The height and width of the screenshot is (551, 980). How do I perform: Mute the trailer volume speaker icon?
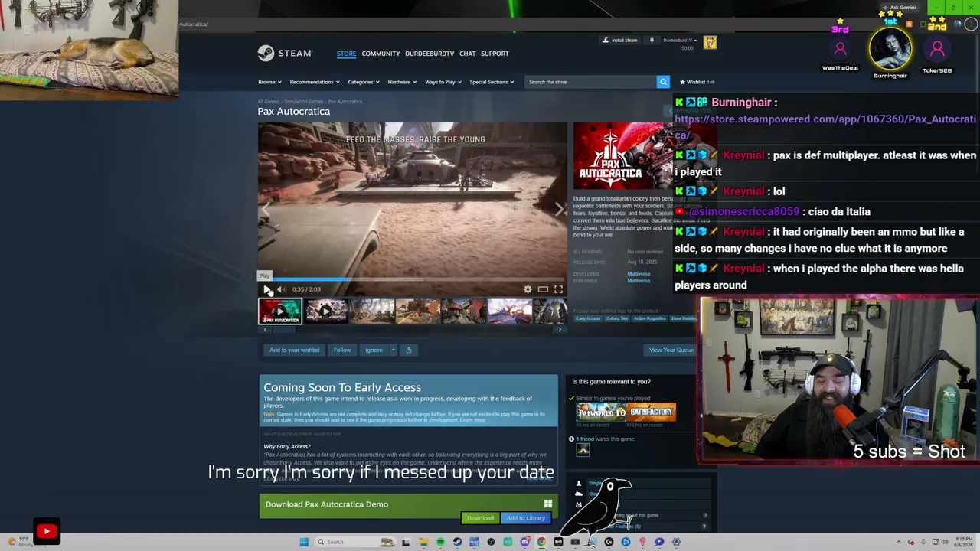point(281,289)
